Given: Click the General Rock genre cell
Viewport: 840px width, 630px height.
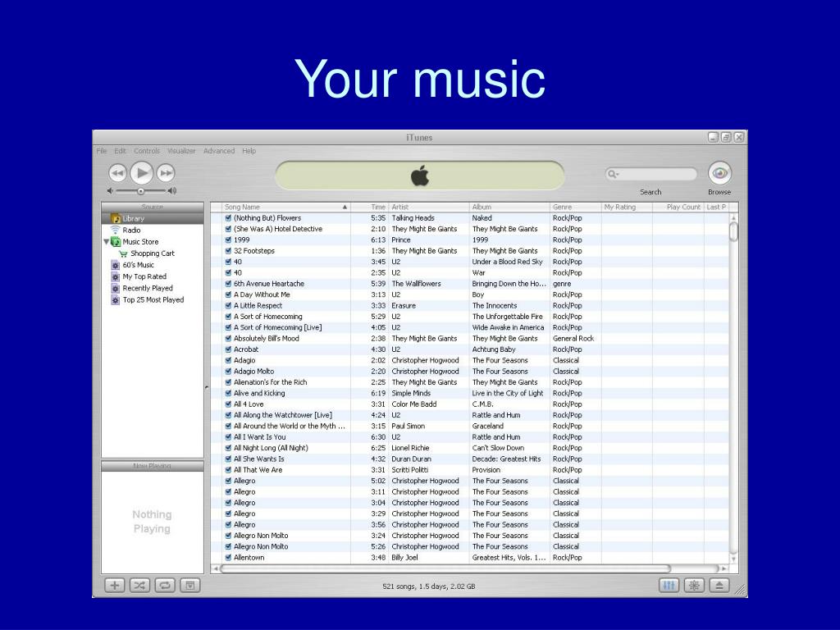Looking at the screenshot, I should 573,339.
